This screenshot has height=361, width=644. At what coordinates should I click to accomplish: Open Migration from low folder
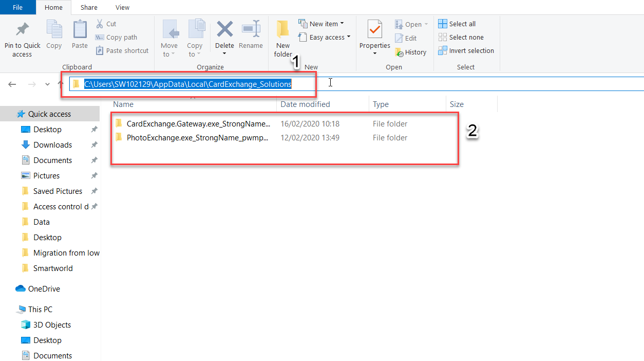66,252
